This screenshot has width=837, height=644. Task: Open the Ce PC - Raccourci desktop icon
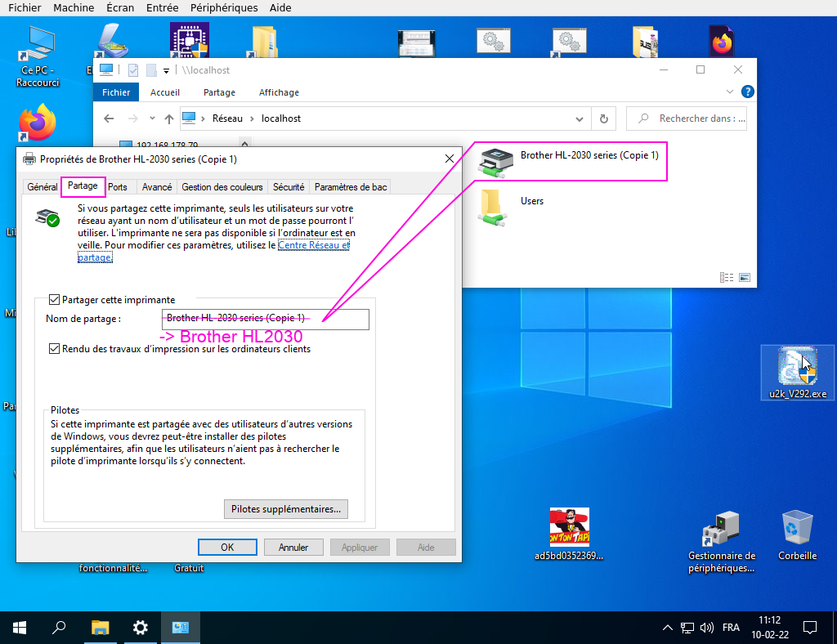click(38, 56)
